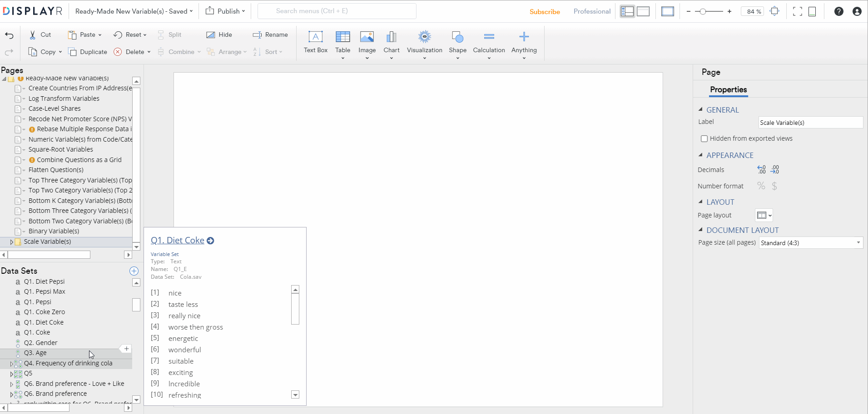Collapse the APPEARANCE section
Image resolution: width=868 pixels, height=414 pixels.
coord(700,155)
